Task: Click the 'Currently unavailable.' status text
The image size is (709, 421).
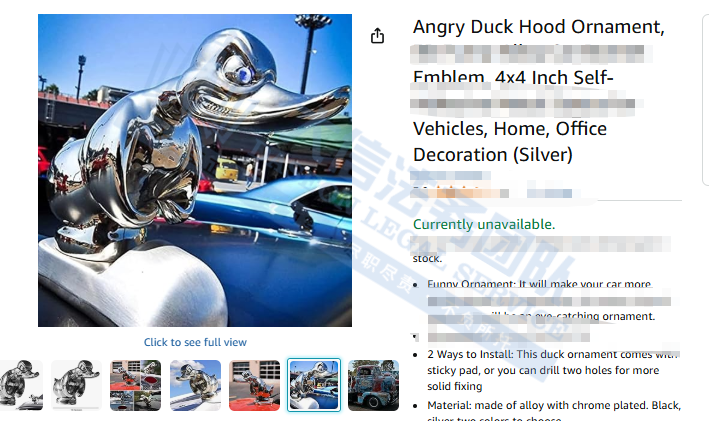Action: coord(484,224)
